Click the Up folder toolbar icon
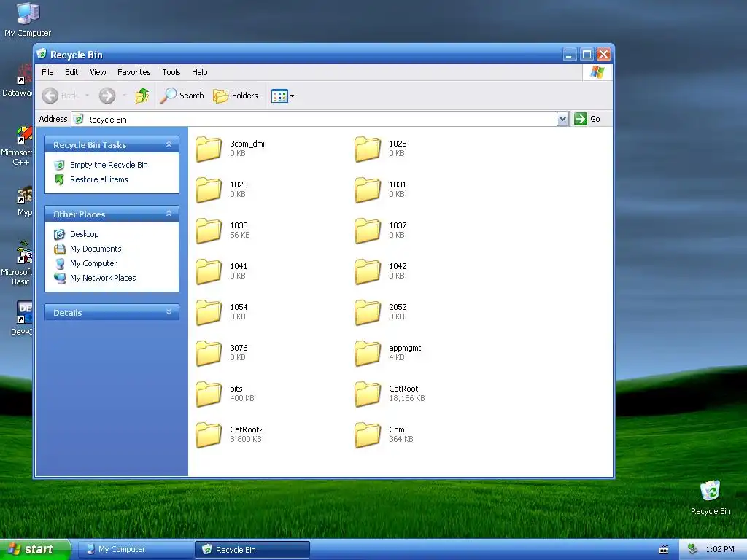 click(x=142, y=96)
